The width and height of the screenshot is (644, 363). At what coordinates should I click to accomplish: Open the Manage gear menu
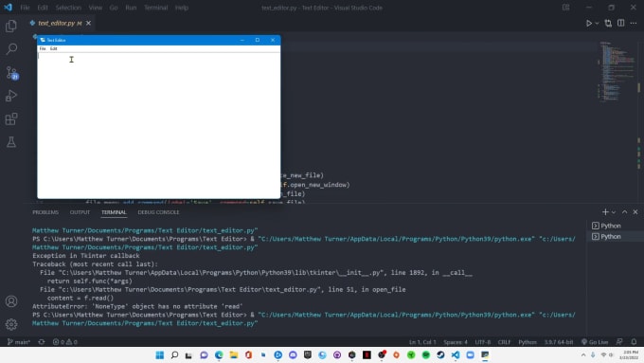coord(11,324)
